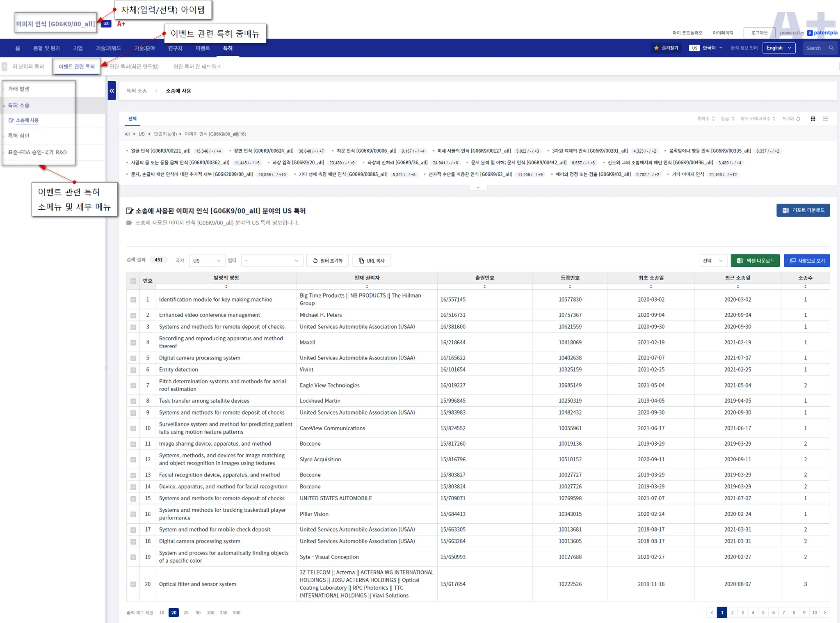Click the search magnifier icon
This screenshot has width=840, height=623.
click(831, 48)
